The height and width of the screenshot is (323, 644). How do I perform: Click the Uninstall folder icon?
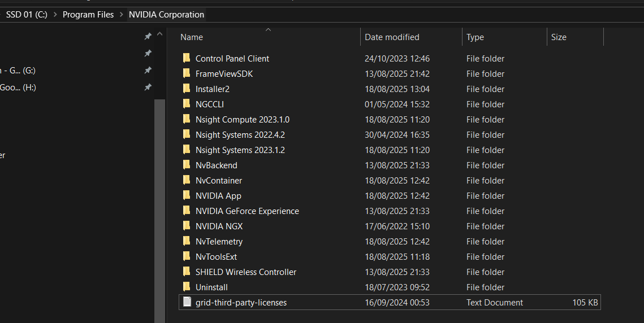click(187, 287)
